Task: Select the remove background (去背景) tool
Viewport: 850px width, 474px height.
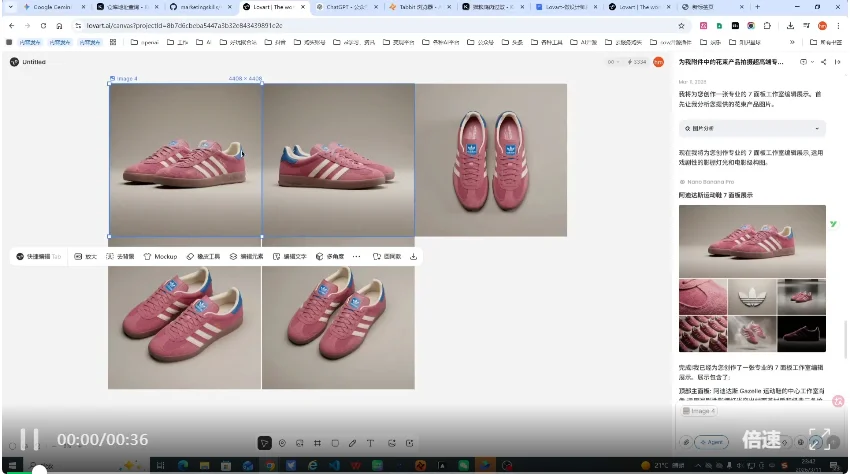Action: coord(120,257)
